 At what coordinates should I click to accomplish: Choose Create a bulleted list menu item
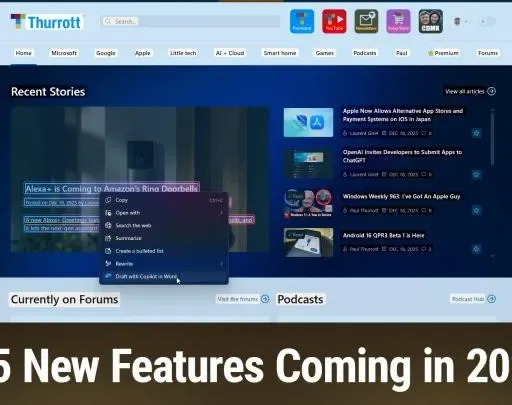click(x=164, y=251)
